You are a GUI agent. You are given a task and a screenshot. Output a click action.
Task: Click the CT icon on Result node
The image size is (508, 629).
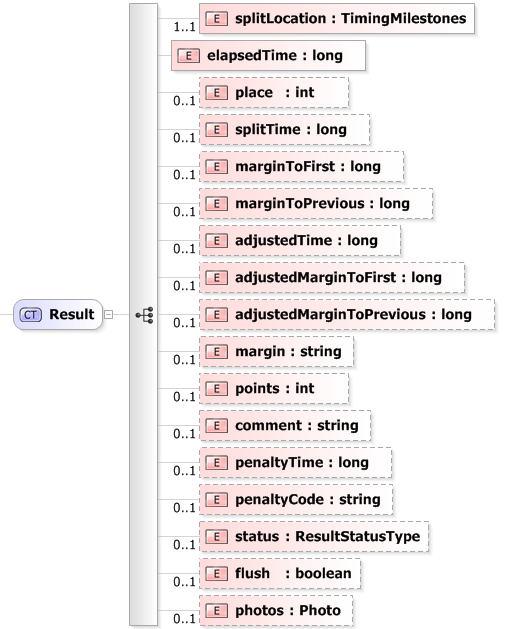click(31, 315)
